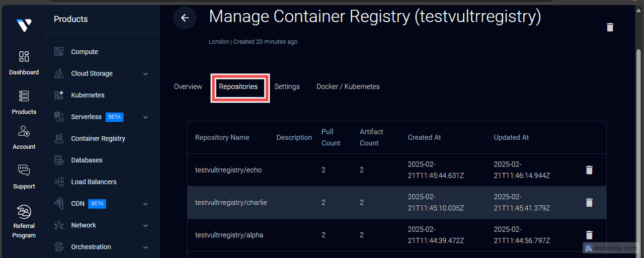Open repository testvultrregistry/echo

[228, 170]
